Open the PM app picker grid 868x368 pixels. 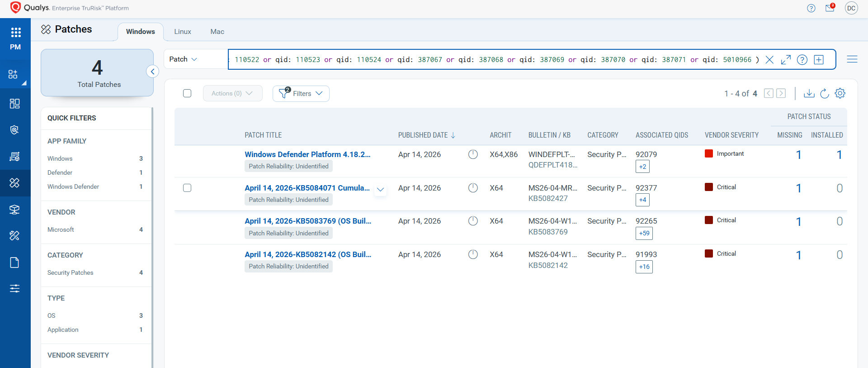pyautogui.click(x=15, y=33)
